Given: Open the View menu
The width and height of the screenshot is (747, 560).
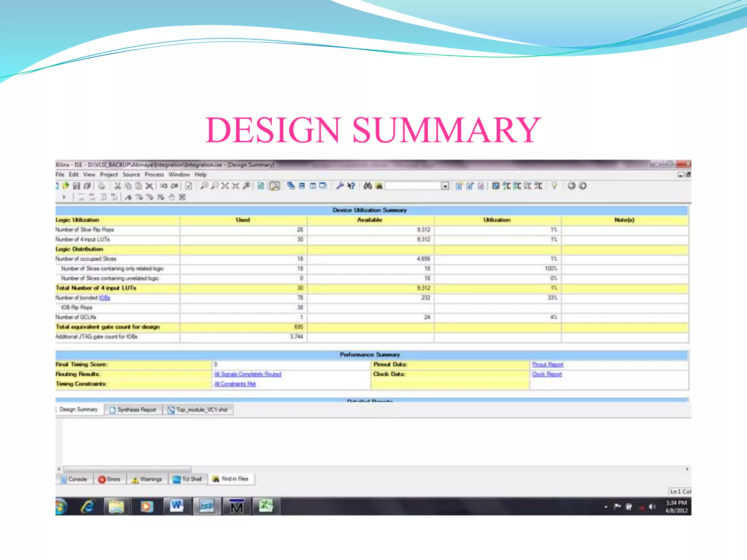Looking at the screenshot, I should pyautogui.click(x=89, y=175).
